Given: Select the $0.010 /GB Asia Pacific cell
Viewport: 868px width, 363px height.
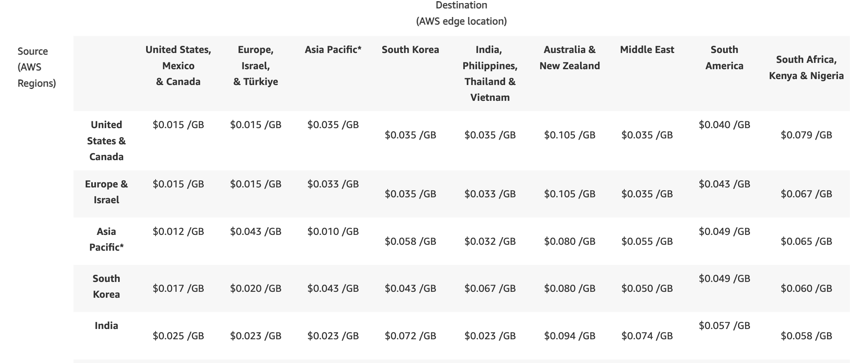Looking at the screenshot, I should [333, 231].
